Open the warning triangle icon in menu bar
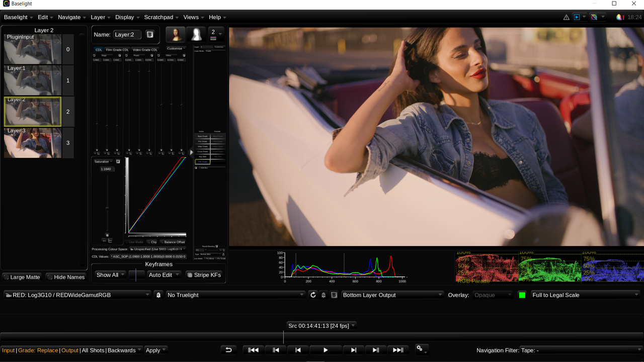Screen dimensions: 644x362 567,17
